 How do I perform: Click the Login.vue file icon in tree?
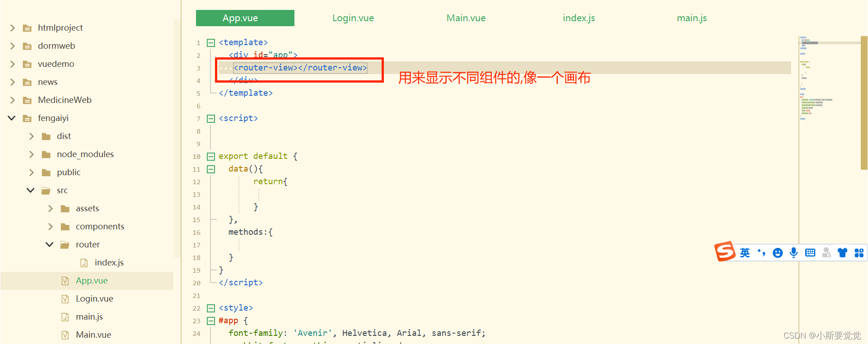click(x=65, y=299)
